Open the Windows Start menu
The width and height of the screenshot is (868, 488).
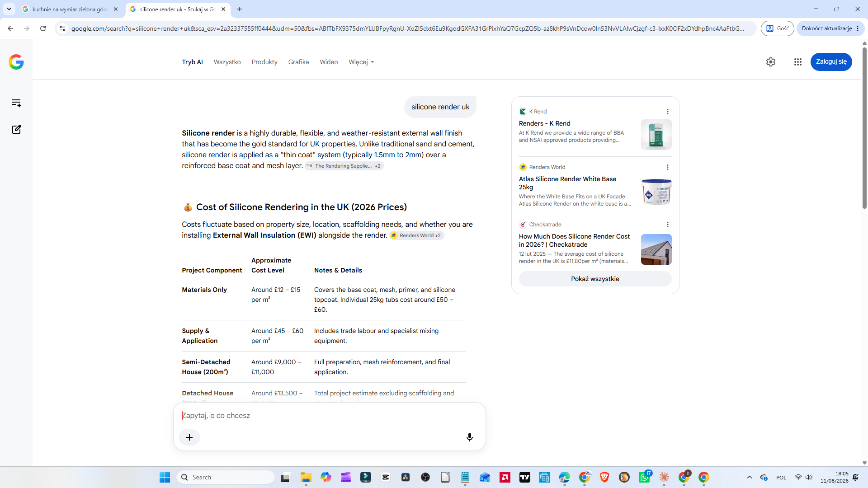165,477
